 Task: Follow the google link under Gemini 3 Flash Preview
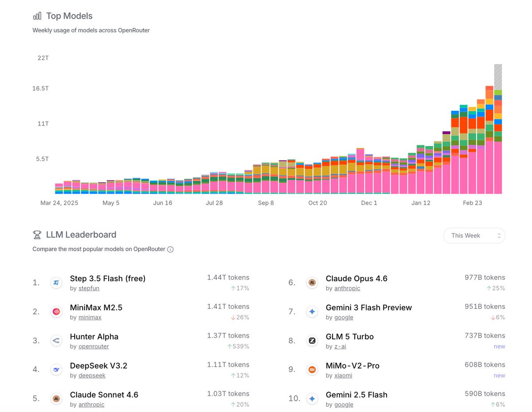click(x=344, y=318)
